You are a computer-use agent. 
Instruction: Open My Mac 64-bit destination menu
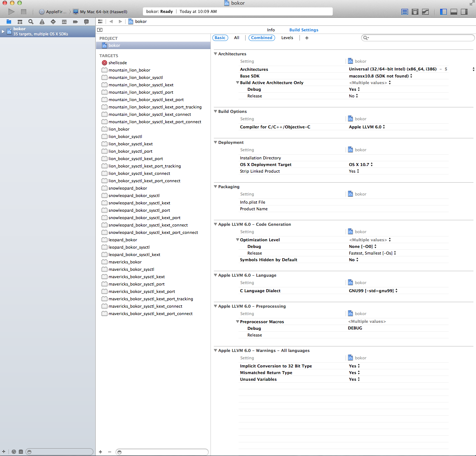pyautogui.click(x=100, y=12)
